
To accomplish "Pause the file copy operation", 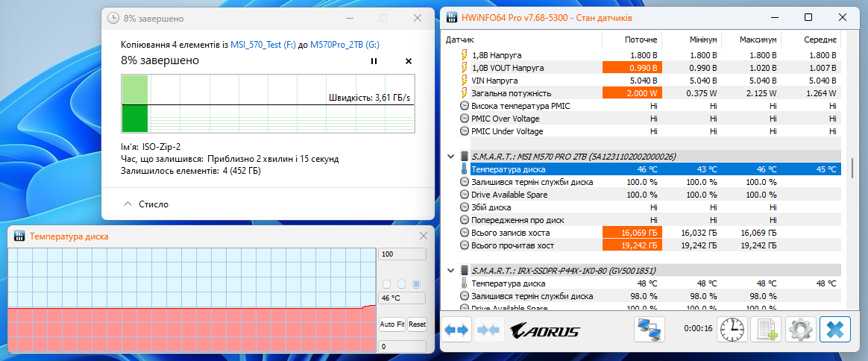I will [x=374, y=61].
